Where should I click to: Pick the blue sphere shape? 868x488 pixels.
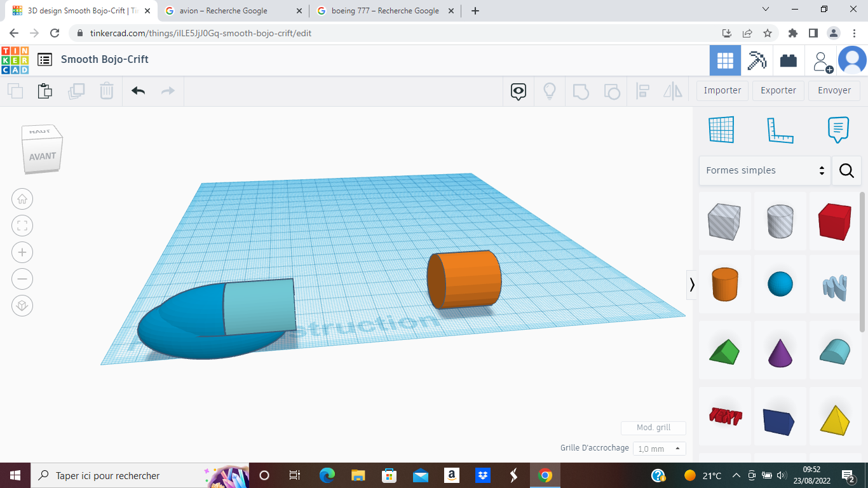[780, 284]
